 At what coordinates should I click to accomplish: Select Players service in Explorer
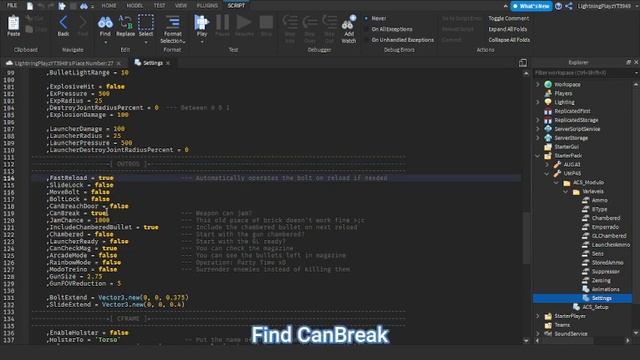[x=563, y=93]
